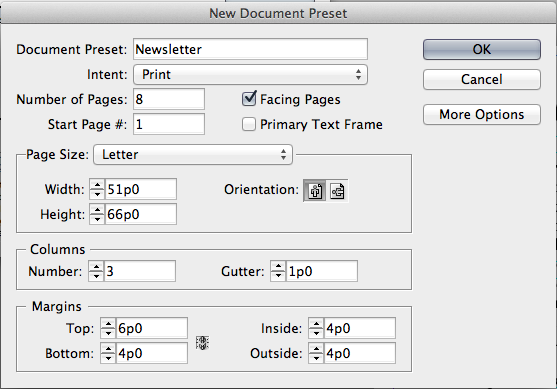The image size is (557, 389).
Task: Click the Width value field
Action: click(141, 189)
